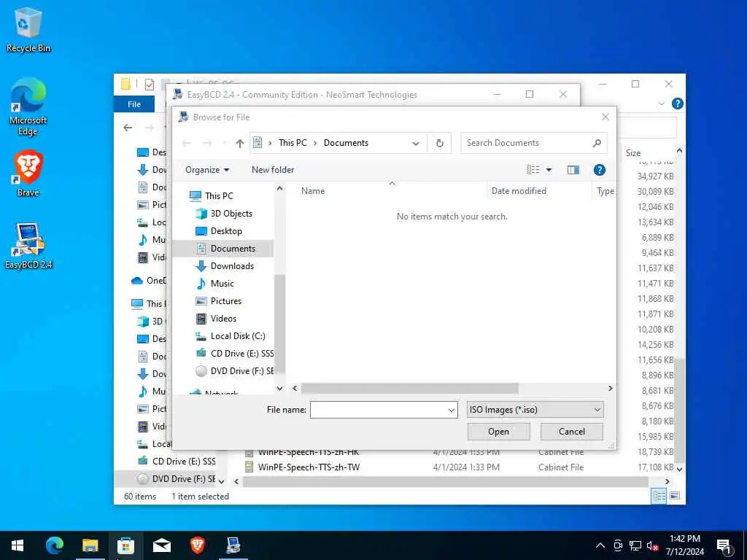Cancel the Browse for File dialog

571,432
